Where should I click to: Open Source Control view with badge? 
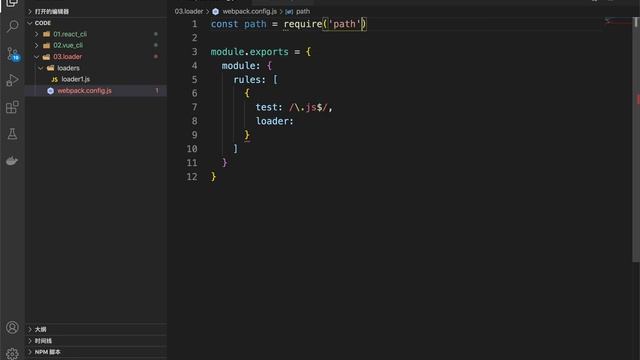coord(13,54)
